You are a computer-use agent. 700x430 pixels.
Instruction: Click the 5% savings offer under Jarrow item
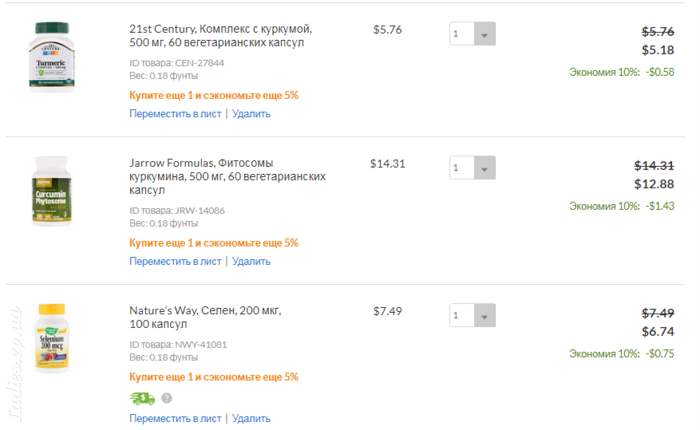[214, 243]
